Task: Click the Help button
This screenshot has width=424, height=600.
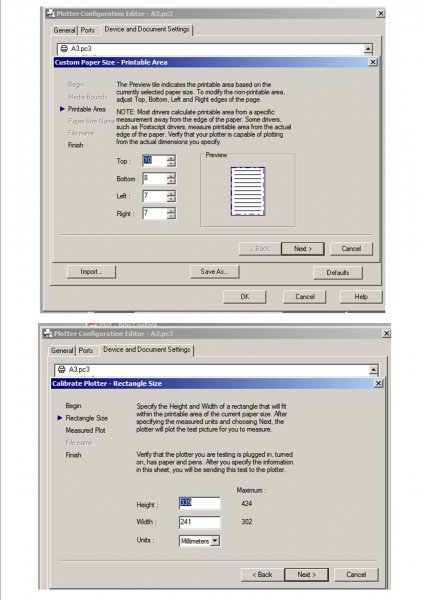Action: coord(361,297)
